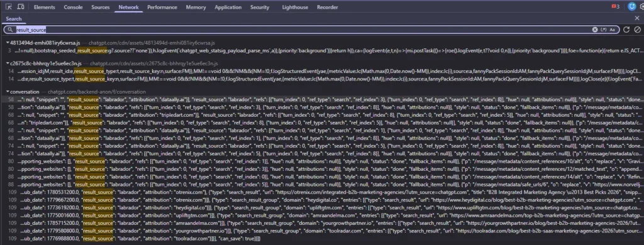Open the Application tab
Screen dimensions: 644x245
pyautogui.click(x=228, y=7)
